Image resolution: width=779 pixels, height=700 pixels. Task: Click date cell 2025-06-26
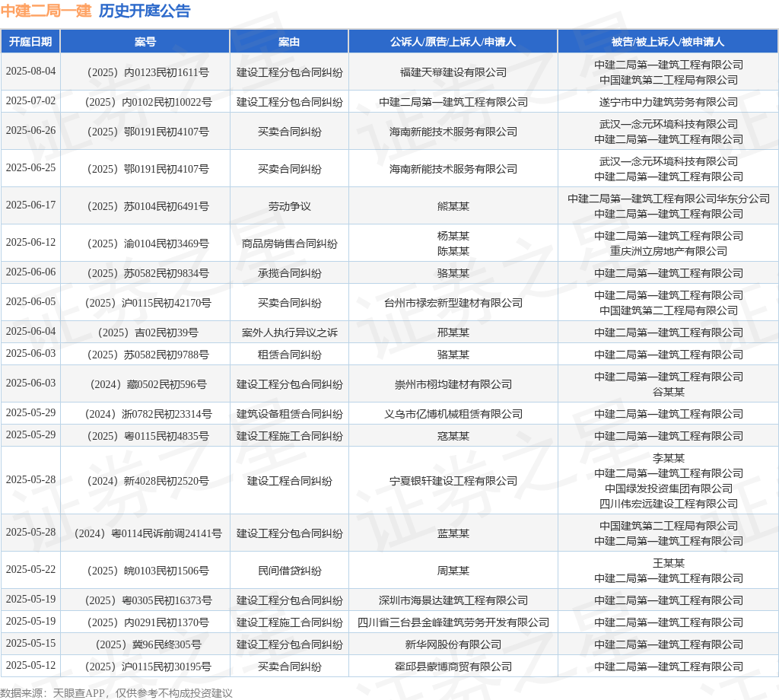click(x=30, y=130)
